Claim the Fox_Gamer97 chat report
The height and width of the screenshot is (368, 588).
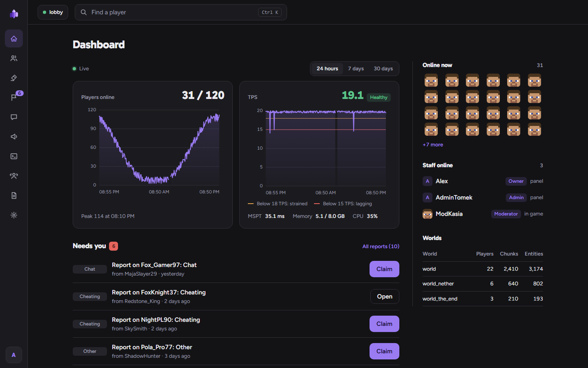(x=384, y=269)
